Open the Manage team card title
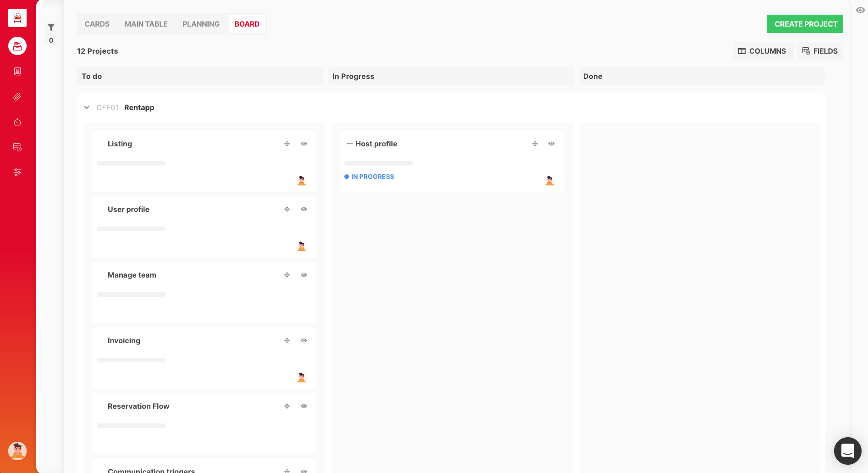The height and width of the screenshot is (473, 868). pos(132,275)
